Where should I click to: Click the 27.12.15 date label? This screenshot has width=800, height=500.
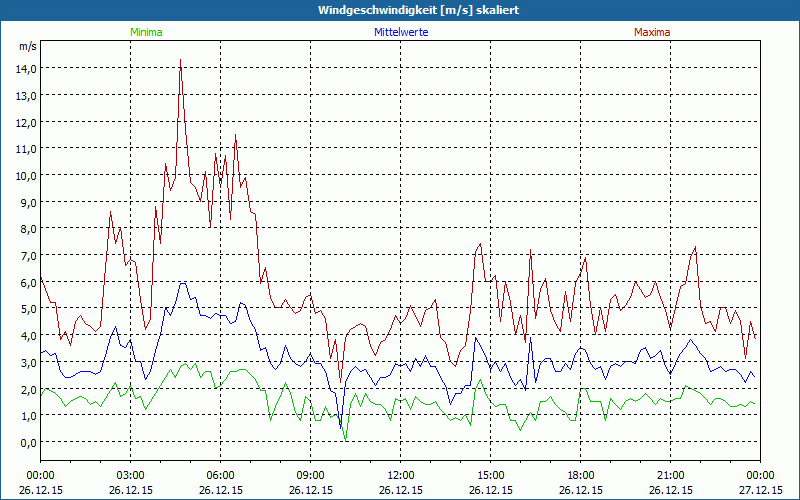point(760,490)
